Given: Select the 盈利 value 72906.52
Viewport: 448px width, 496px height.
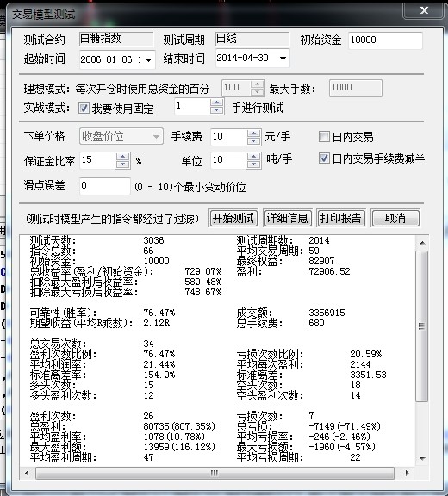Looking at the screenshot, I should (329, 271).
